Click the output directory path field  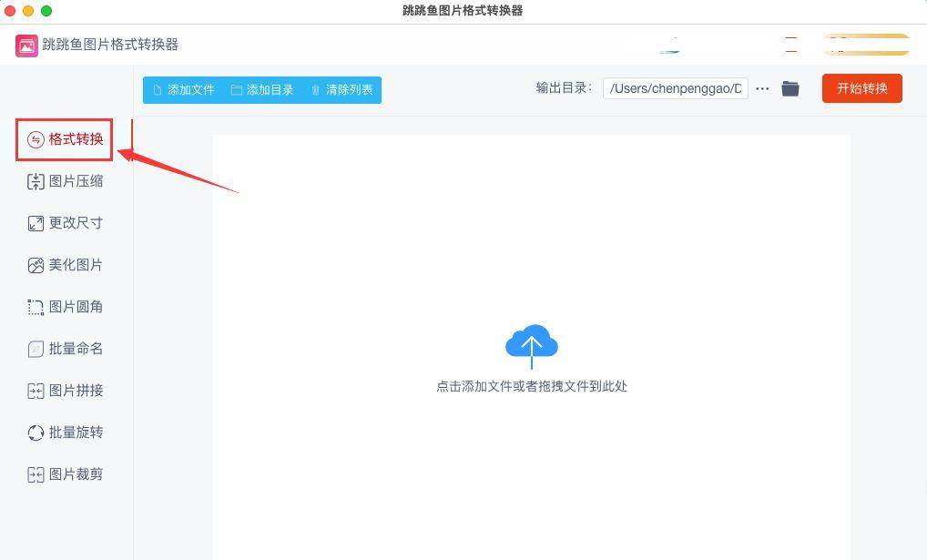tap(675, 88)
